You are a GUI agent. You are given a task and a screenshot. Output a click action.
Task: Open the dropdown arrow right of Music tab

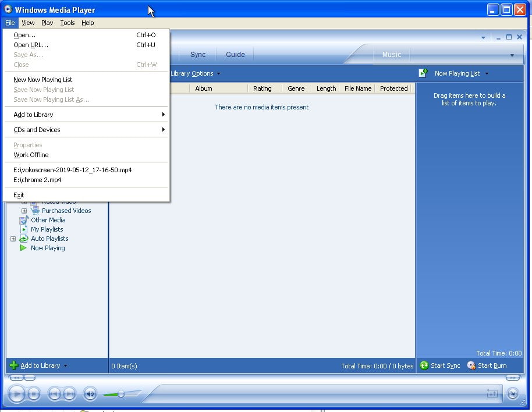tap(512, 55)
